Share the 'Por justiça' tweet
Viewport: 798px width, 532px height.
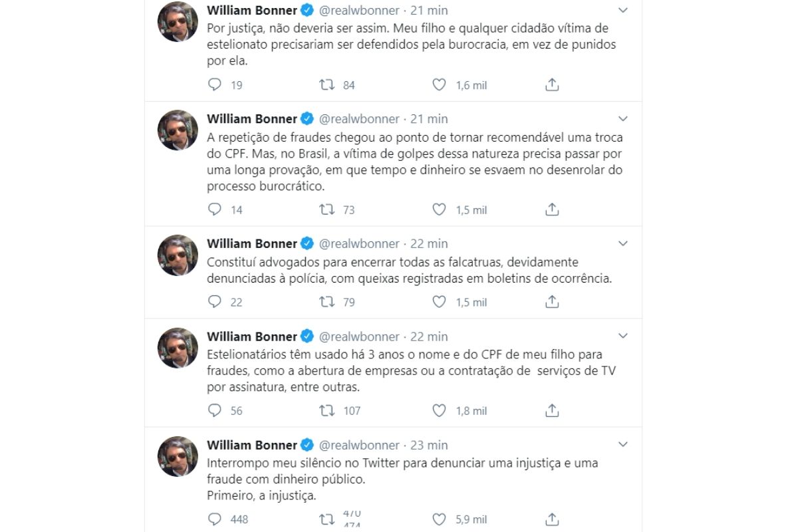[x=551, y=85]
